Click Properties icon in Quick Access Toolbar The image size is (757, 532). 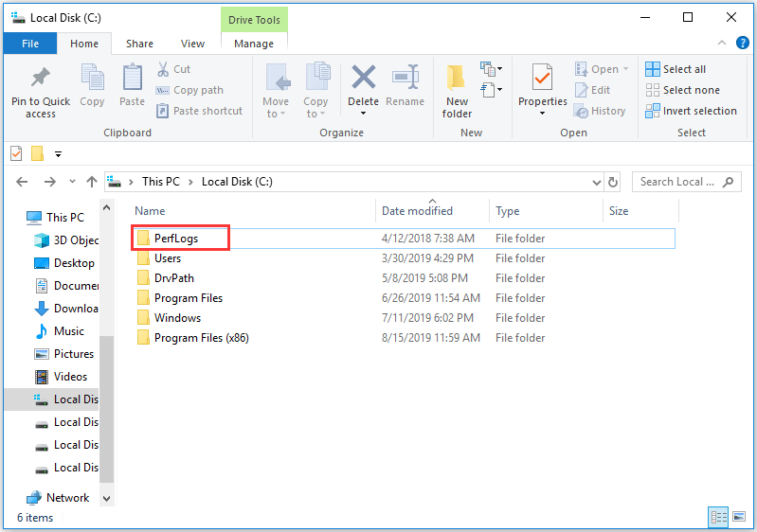point(16,154)
